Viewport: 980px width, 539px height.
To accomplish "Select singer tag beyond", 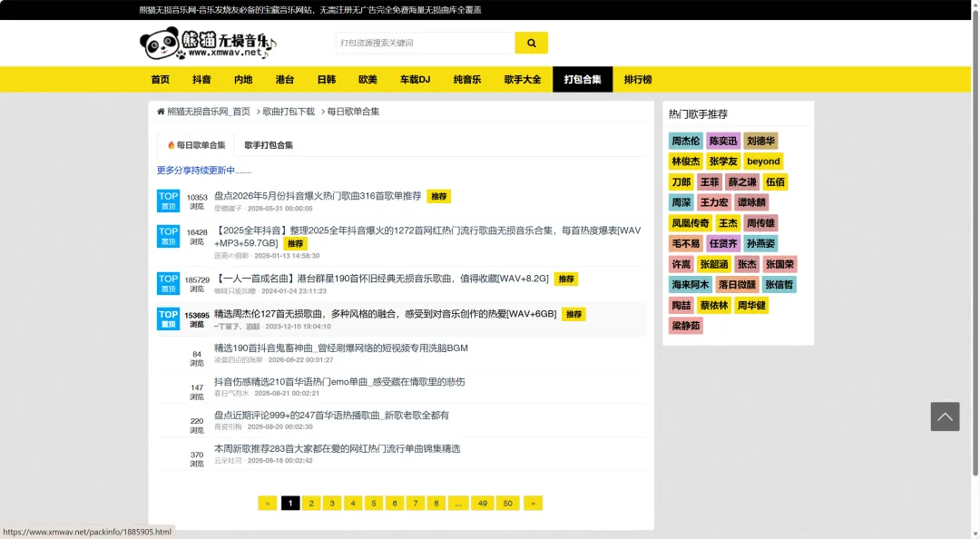I will pos(763,162).
